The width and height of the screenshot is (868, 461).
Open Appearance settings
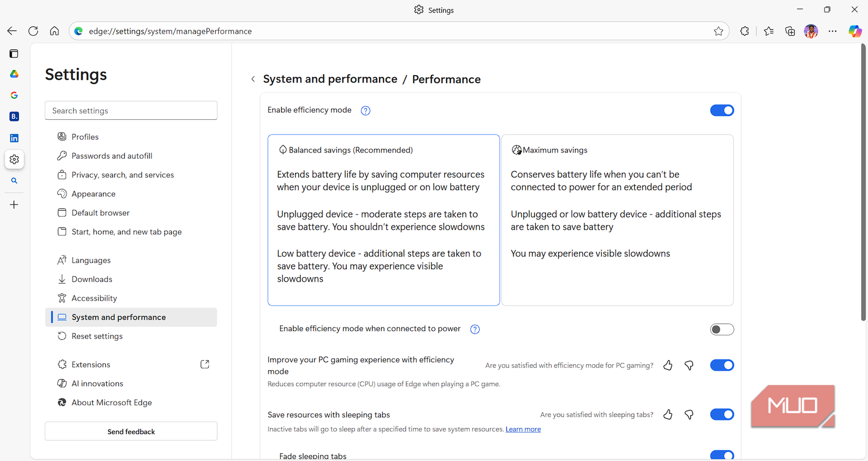[131, 193]
